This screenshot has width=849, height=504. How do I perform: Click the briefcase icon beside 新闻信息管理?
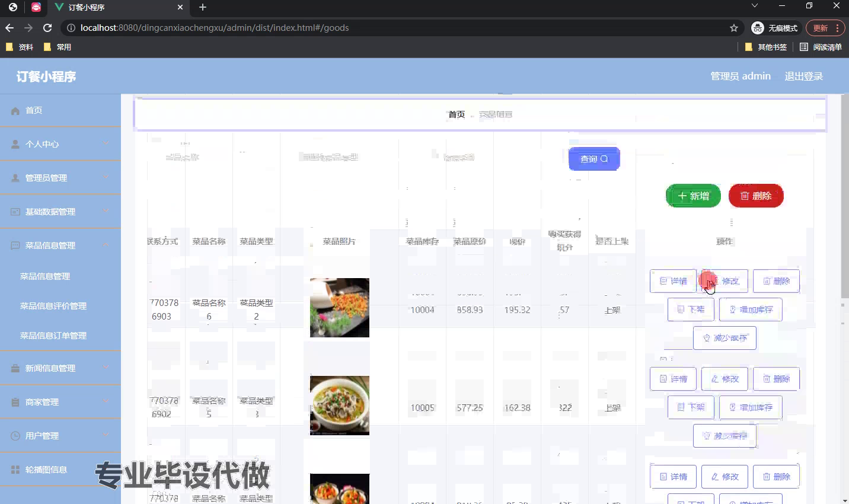point(15,368)
